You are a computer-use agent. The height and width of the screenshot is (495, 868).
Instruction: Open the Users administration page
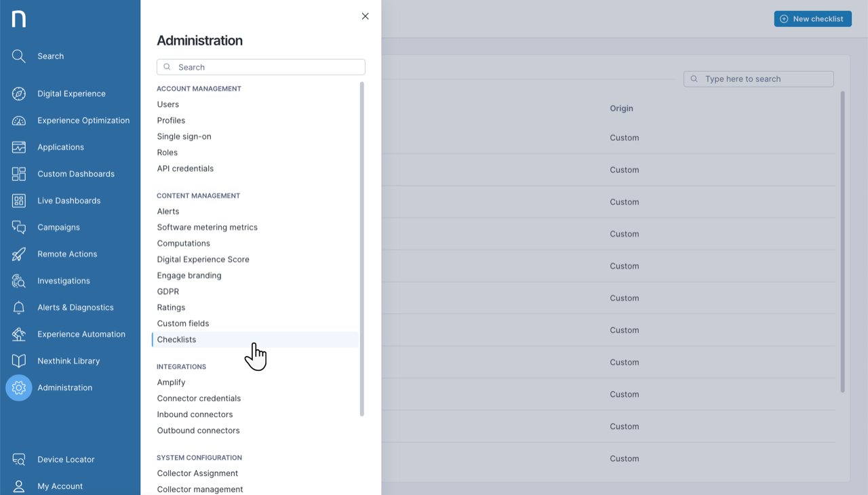click(x=167, y=104)
